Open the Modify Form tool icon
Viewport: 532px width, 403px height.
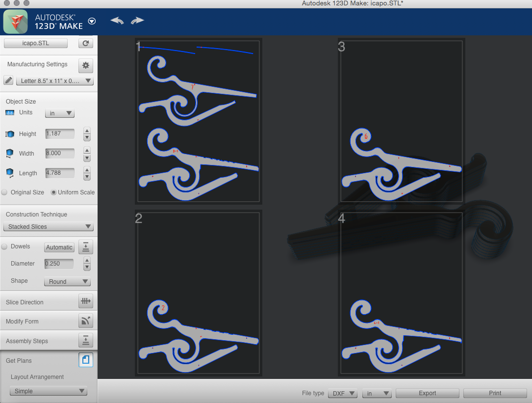click(86, 321)
